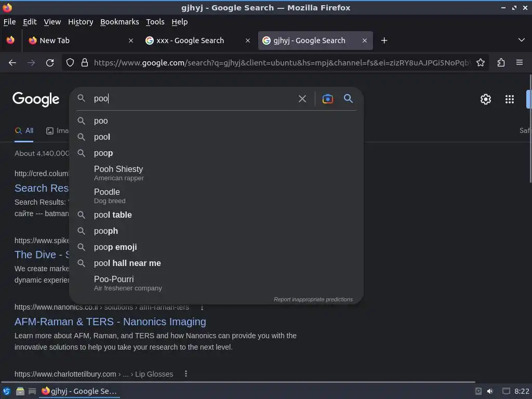Image resolution: width=532 pixels, height=399 pixels.
Task: Choose the 'poop' suggestion
Action: tap(216, 153)
